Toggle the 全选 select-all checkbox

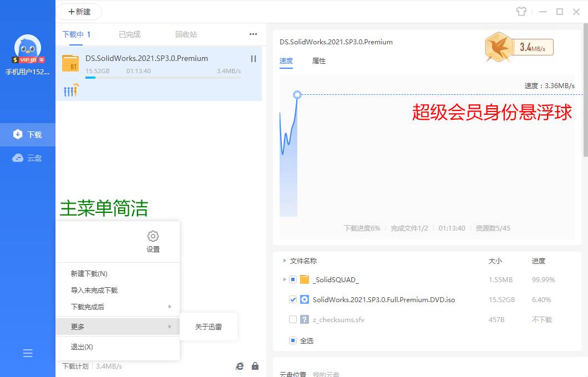click(292, 340)
